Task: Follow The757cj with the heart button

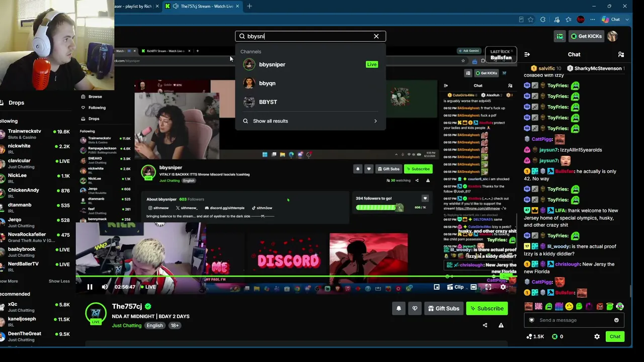Action: coord(415,308)
